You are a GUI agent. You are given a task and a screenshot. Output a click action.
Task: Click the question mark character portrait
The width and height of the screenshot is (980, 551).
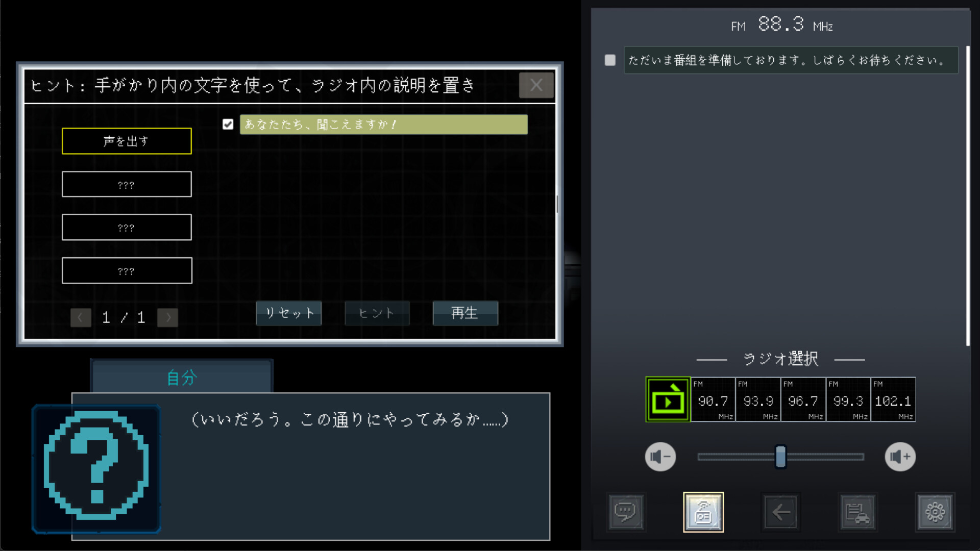click(96, 469)
